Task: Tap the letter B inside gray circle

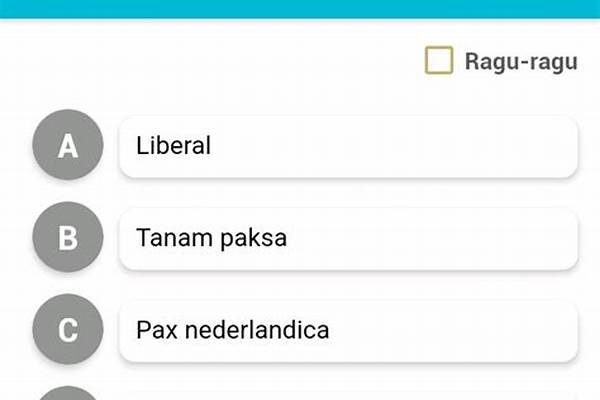Action: pyautogui.click(x=68, y=238)
